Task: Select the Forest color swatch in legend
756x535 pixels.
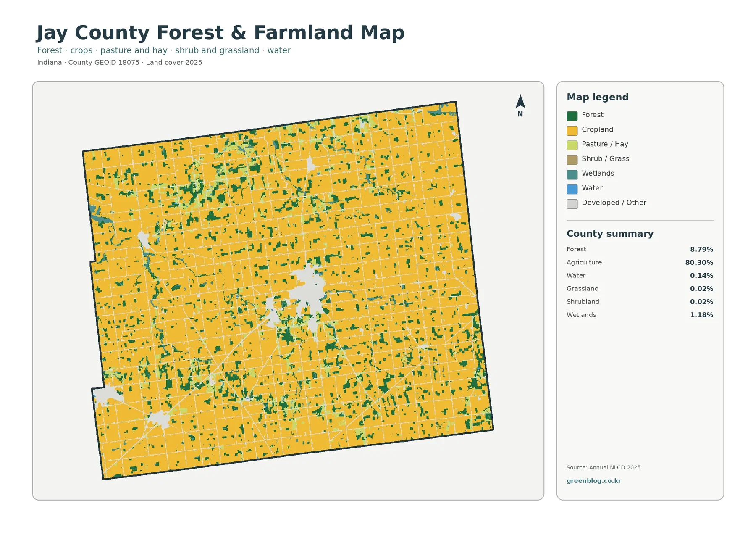Action: tap(572, 116)
